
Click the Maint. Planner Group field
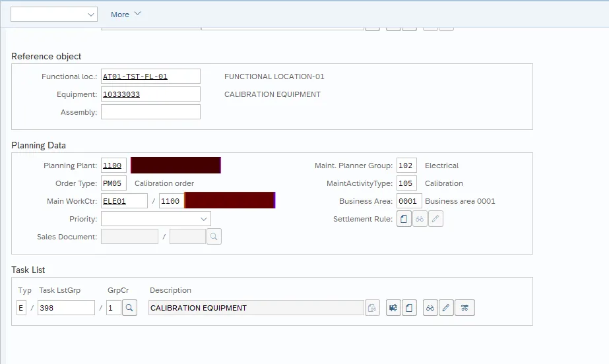406,166
